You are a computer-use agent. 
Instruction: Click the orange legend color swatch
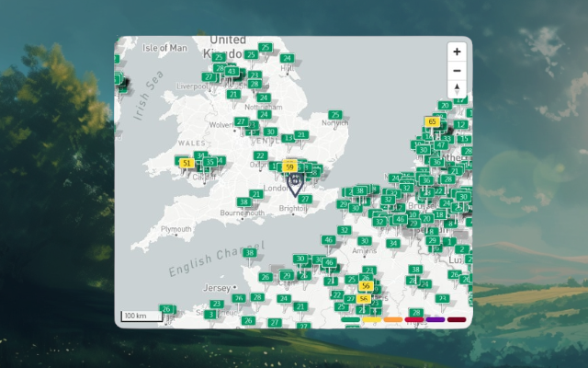point(393,319)
